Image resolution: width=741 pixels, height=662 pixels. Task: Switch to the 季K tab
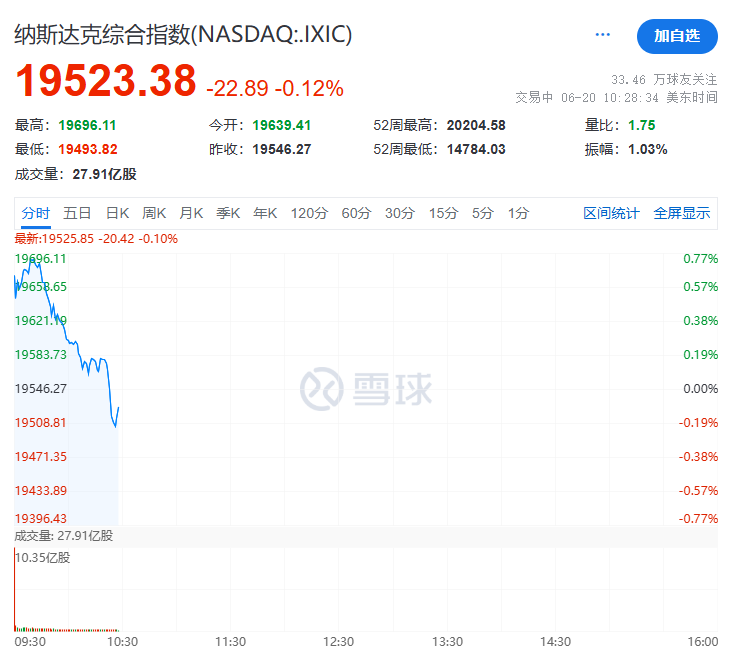point(228,213)
